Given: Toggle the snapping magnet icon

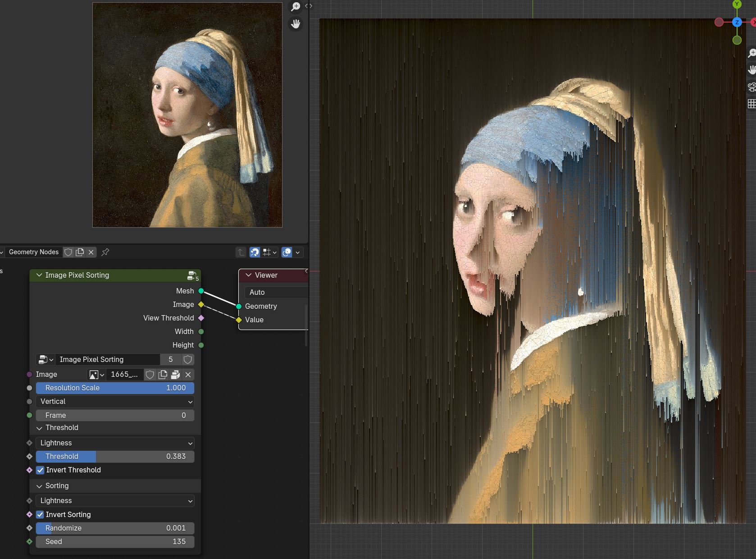Looking at the screenshot, I should click(255, 252).
